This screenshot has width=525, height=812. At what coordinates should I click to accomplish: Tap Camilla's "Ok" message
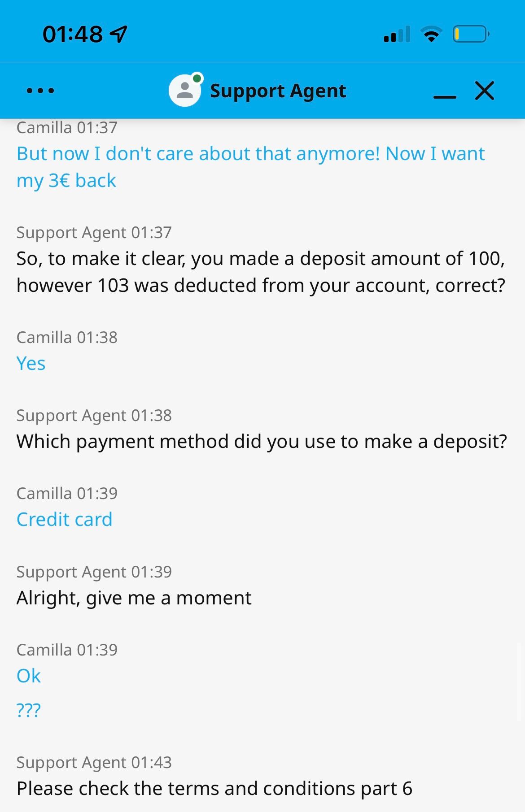pos(29,676)
